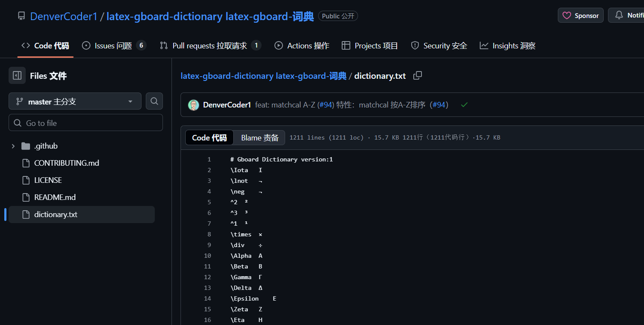Expand the .github folder chevron
The image size is (644, 325).
[x=13, y=146]
